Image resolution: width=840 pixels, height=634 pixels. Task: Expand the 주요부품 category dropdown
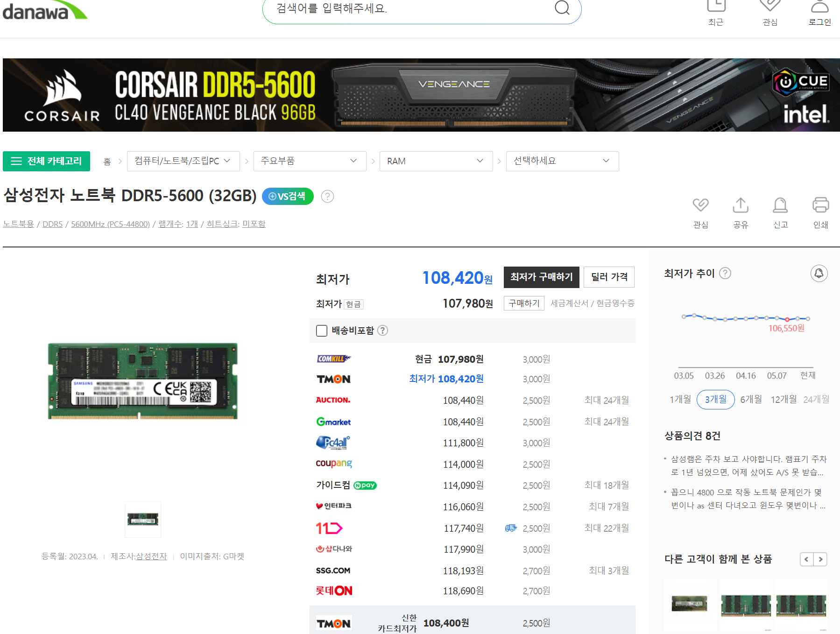click(310, 161)
